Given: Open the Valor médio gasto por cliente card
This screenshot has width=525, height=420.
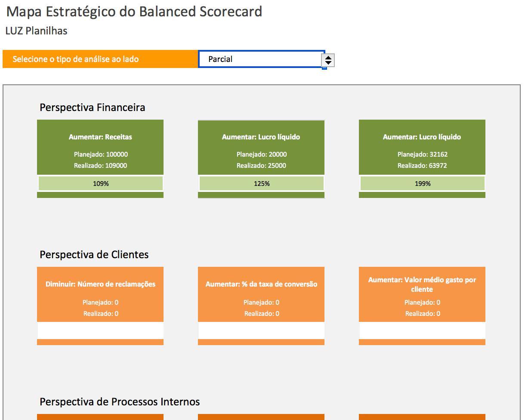Looking at the screenshot, I should pyautogui.click(x=422, y=294).
